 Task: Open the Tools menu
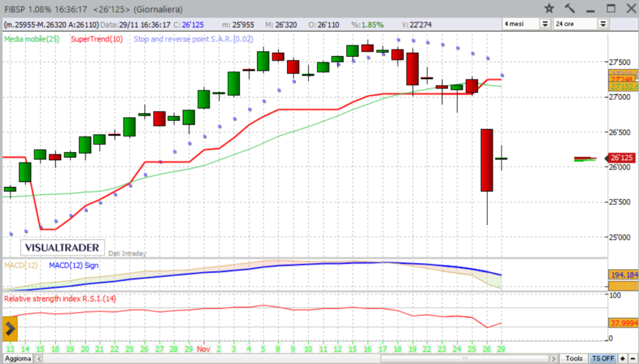[574, 359]
